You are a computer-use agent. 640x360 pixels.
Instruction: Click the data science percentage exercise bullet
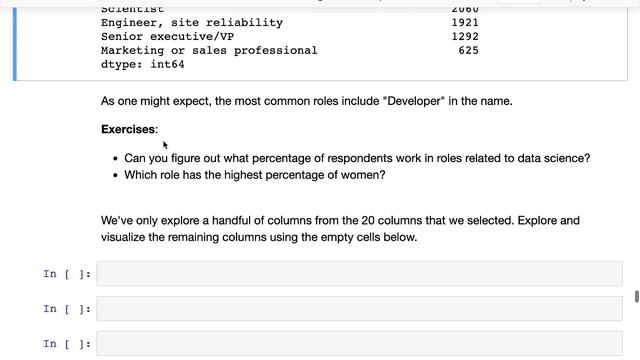tap(357, 158)
